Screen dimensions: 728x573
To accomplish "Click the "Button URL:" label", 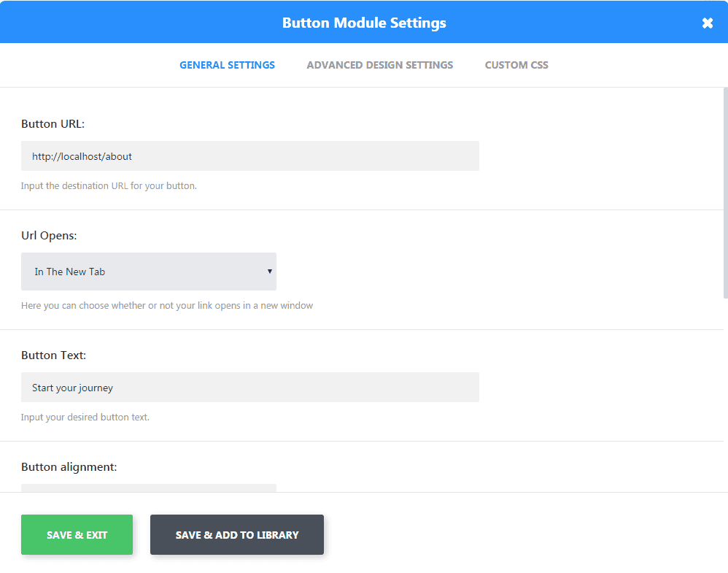I will click(53, 124).
